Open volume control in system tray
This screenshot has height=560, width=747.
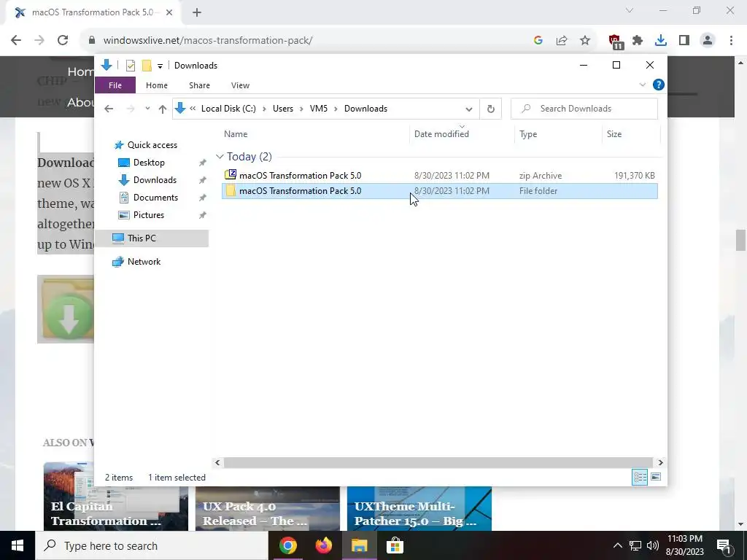tap(653, 545)
